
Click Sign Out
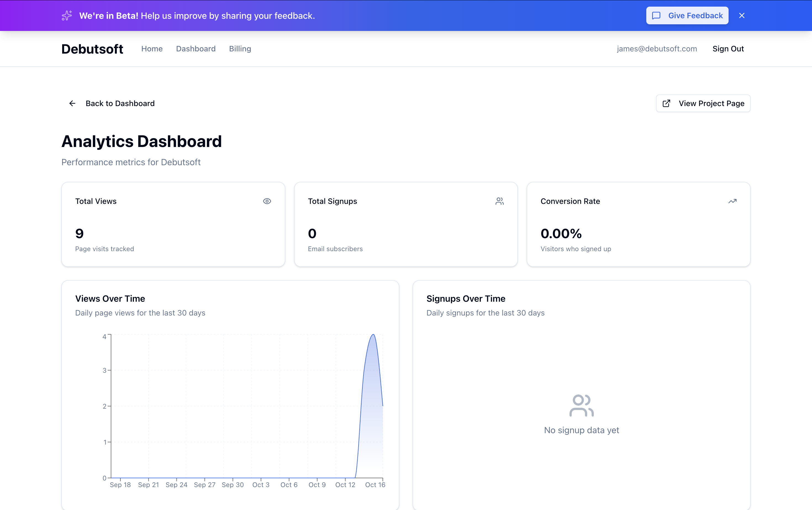tap(728, 49)
